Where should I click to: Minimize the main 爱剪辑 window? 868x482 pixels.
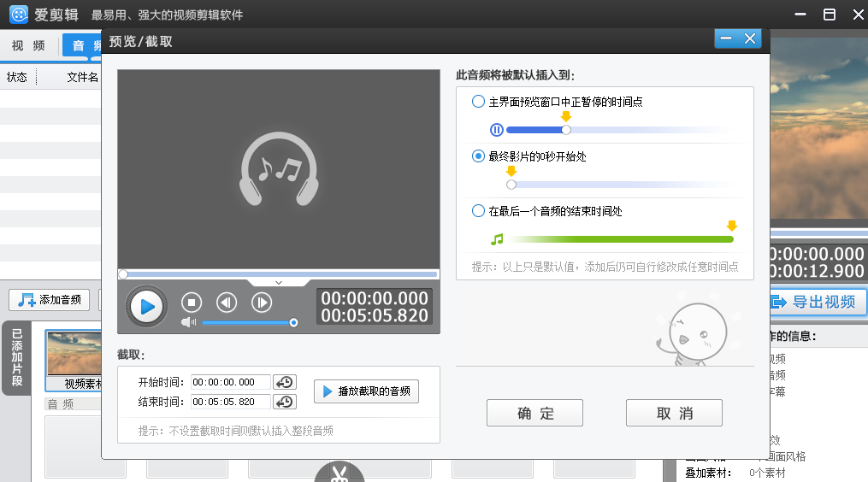(x=800, y=15)
